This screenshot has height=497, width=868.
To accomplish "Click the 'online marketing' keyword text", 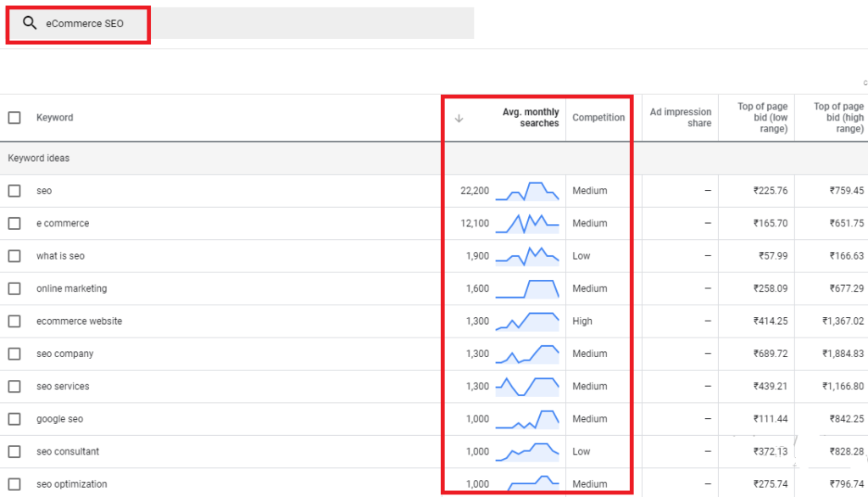I will (72, 288).
